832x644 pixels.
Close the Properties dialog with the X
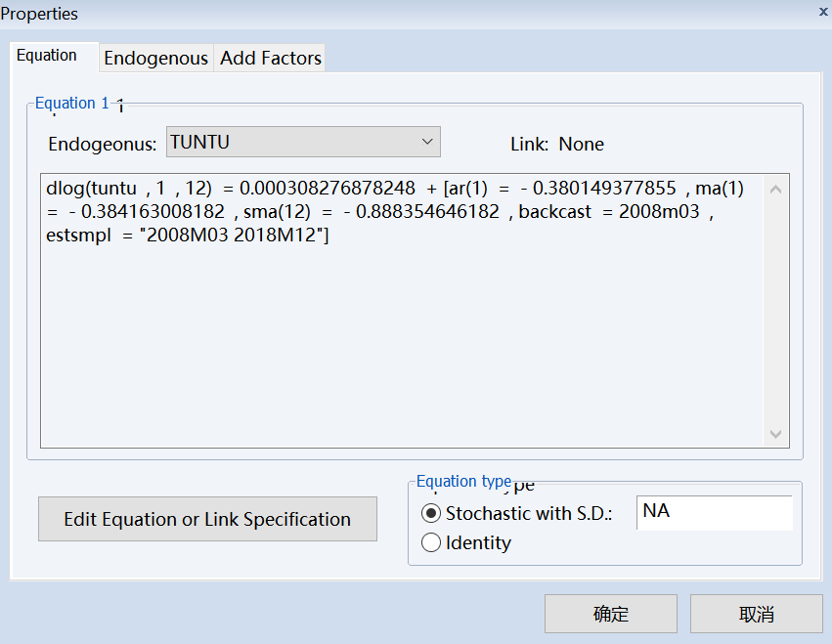[822, 11]
